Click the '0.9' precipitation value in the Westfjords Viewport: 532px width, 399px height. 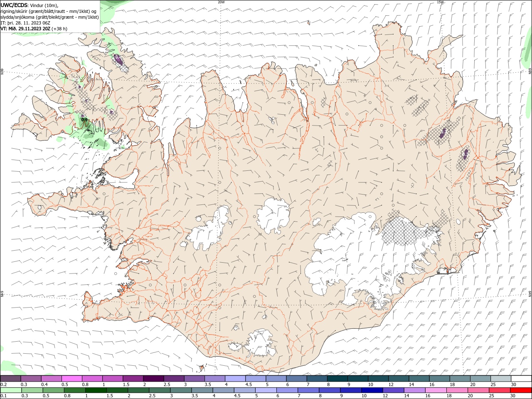84,120
